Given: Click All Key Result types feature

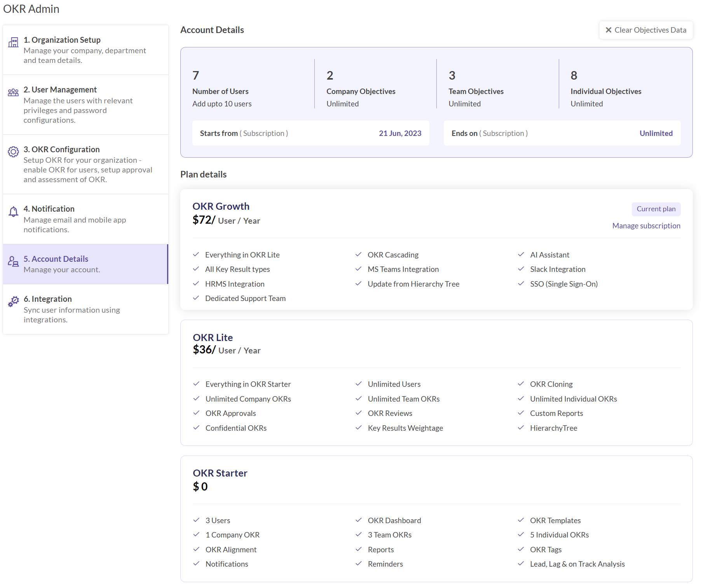Looking at the screenshot, I should pyautogui.click(x=237, y=269).
